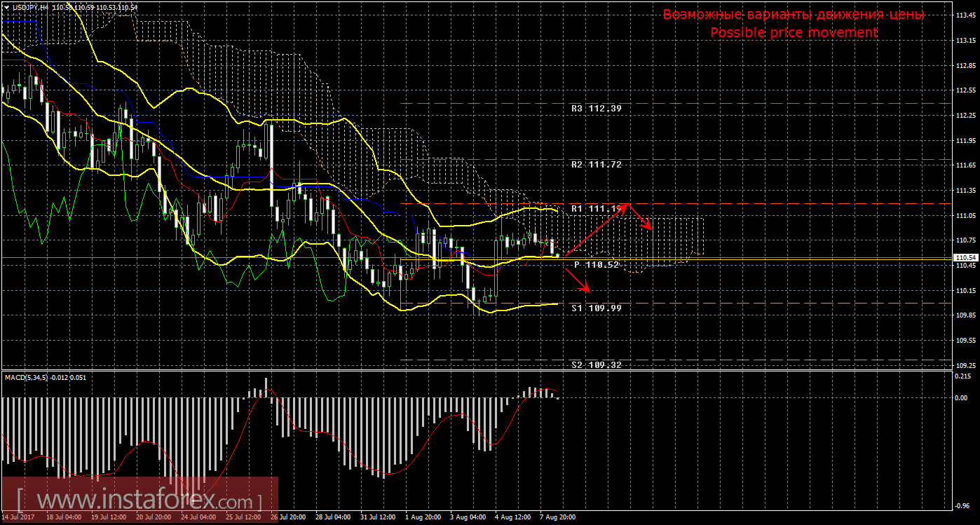Click 111.65 on the price axis
Viewport: 980px width, 525px height.
pos(965,165)
